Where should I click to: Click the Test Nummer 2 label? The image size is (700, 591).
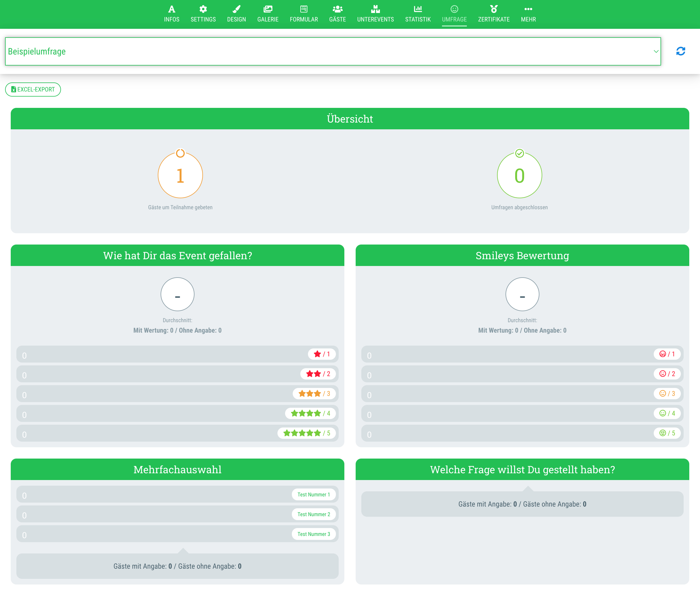click(x=314, y=514)
